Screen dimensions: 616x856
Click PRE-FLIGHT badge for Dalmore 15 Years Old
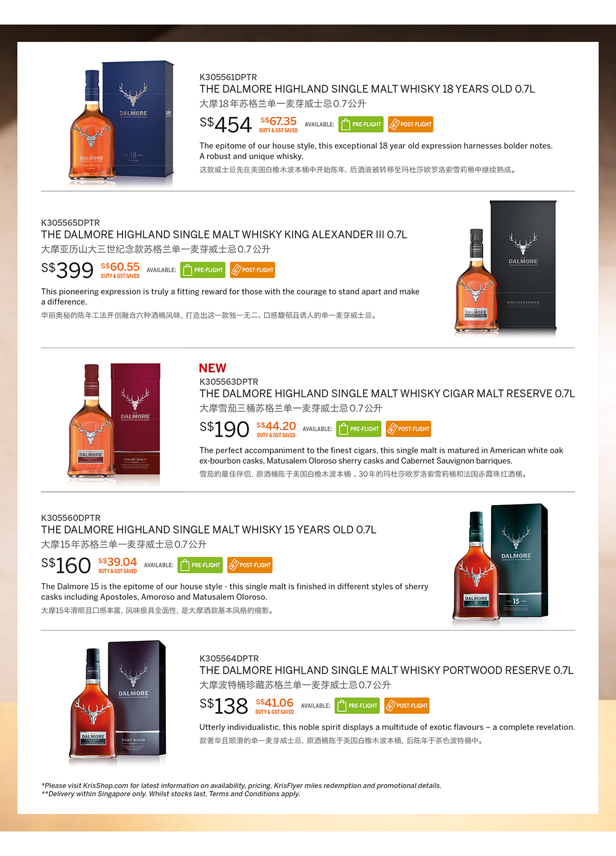pyautogui.click(x=200, y=565)
